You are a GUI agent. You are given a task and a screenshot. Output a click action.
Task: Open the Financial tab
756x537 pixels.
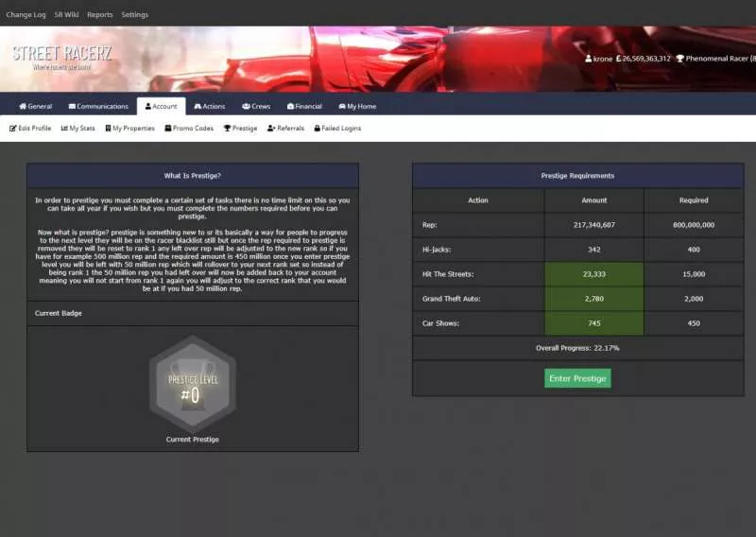pos(304,107)
